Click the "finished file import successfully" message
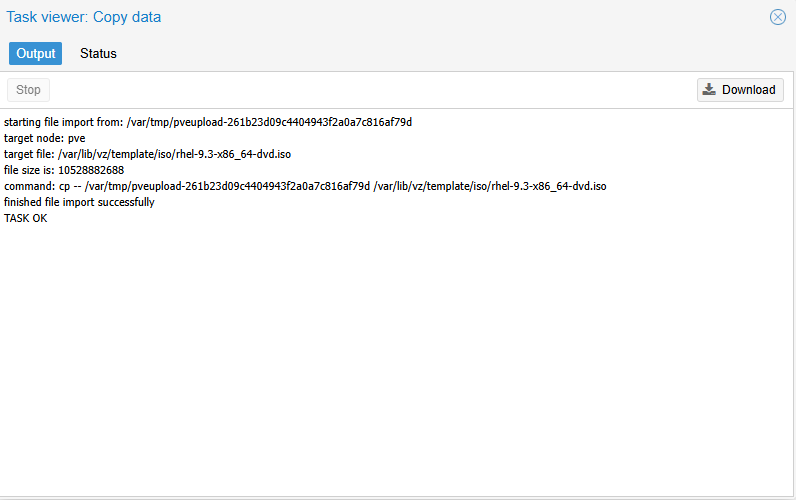Viewport: 796px width, 500px height. point(79,202)
